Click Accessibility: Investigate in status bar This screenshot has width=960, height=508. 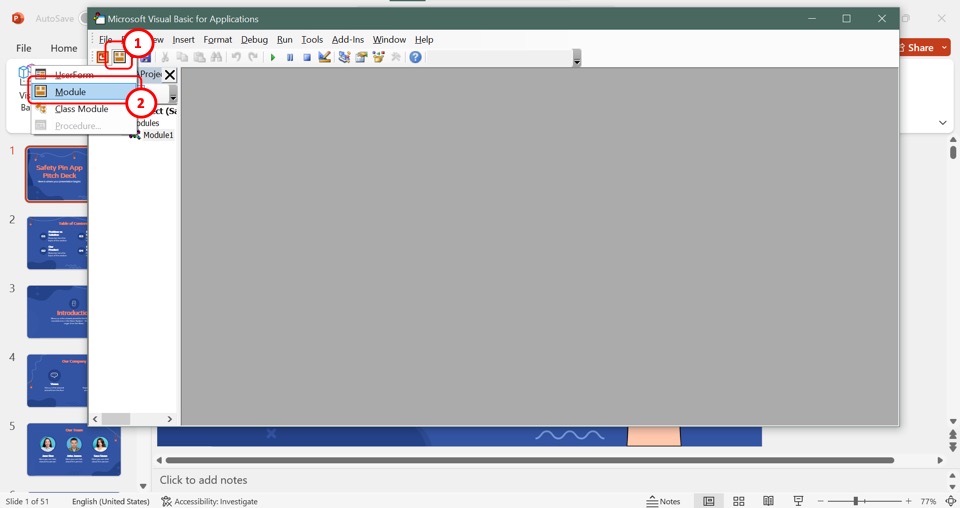pyautogui.click(x=209, y=501)
